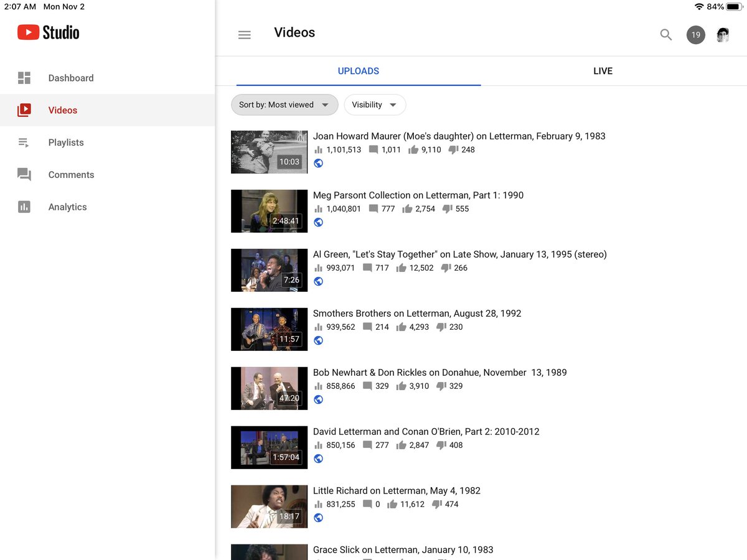This screenshot has height=560, width=747.
Task: Click the 555 dislikes count
Action: (x=462, y=209)
